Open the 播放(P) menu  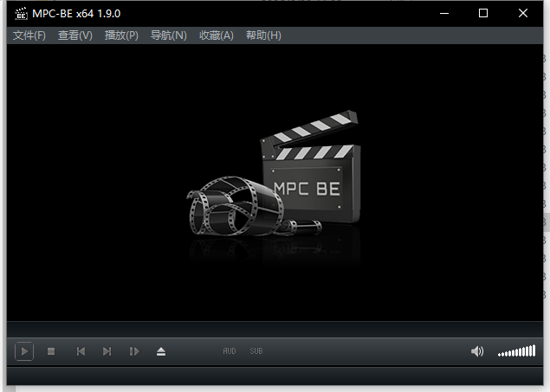[x=121, y=35]
